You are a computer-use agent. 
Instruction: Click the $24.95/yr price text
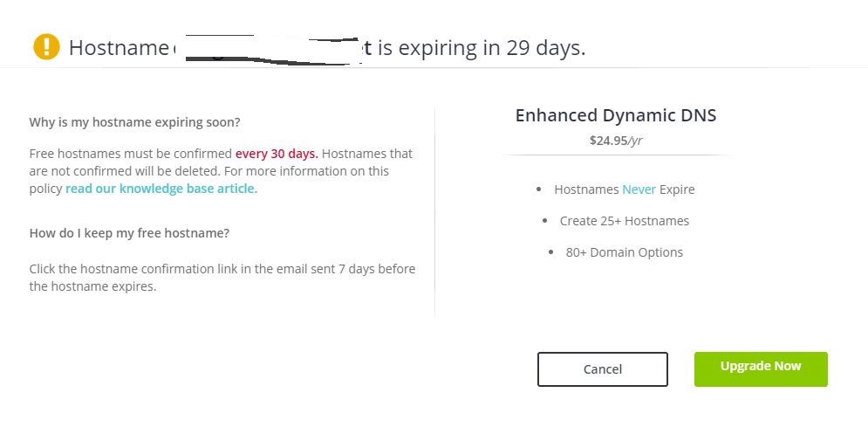click(x=616, y=140)
